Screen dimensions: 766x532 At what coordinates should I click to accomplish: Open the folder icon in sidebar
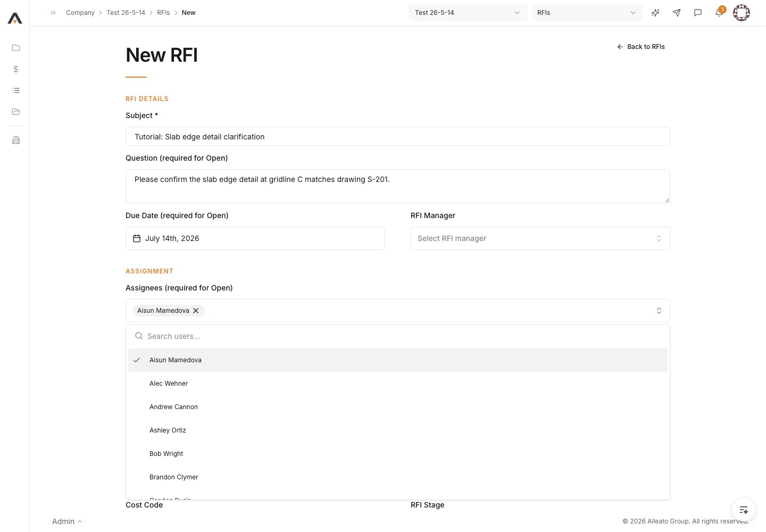16,48
